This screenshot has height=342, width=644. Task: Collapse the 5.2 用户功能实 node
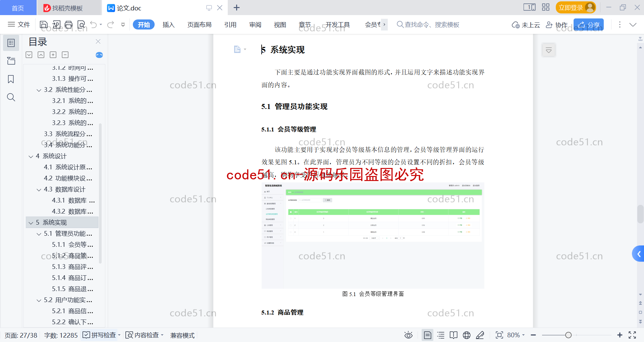pyautogui.click(x=39, y=300)
